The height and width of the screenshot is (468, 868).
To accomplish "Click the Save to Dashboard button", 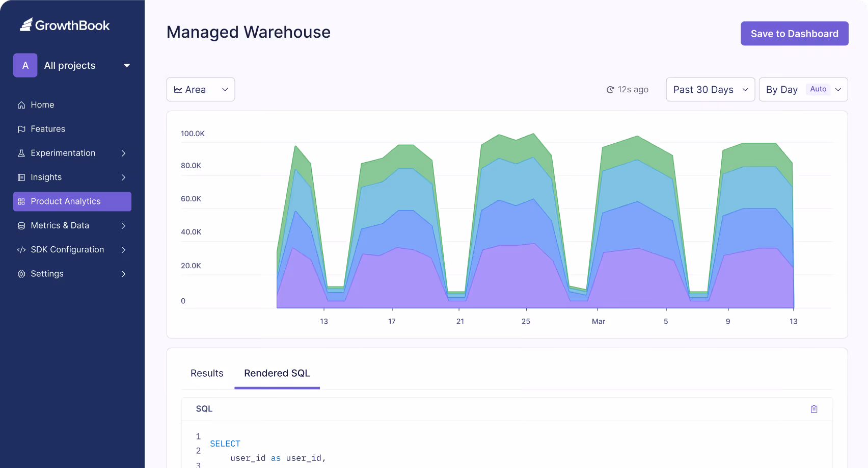I will [x=794, y=33].
